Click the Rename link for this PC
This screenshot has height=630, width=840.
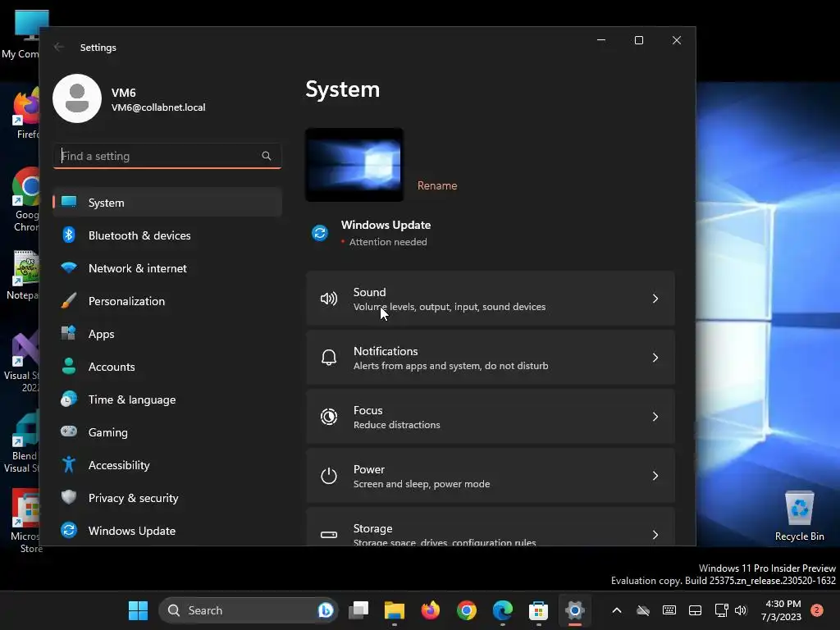(437, 185)
